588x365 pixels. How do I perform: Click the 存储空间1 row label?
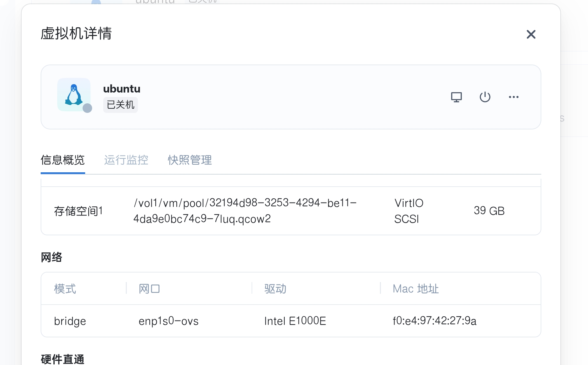pos(78,211)
